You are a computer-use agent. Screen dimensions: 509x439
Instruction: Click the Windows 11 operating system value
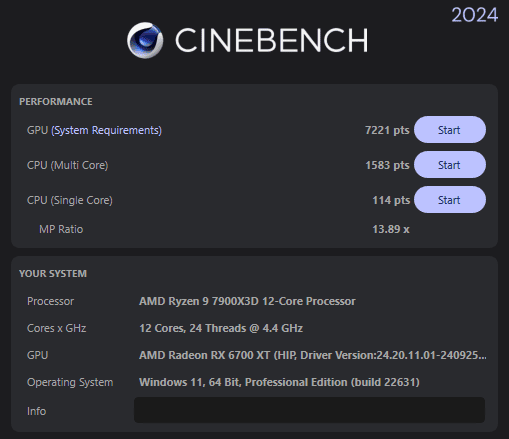pyautogui.click(x=279, y=382)
